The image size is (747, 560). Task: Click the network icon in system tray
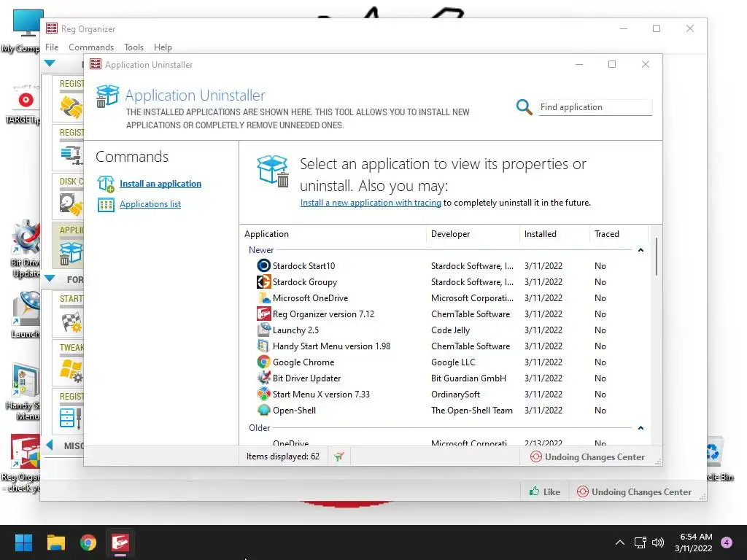(x=640, y=542)
